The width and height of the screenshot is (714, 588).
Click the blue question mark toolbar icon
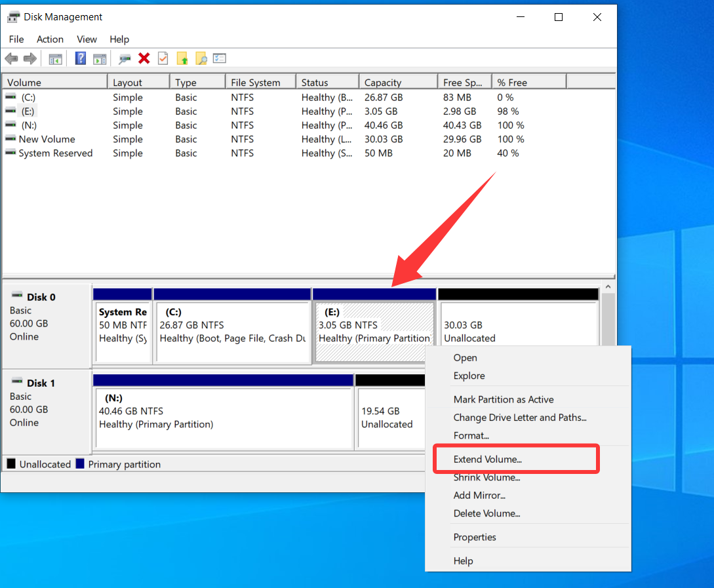pos(81,59)
